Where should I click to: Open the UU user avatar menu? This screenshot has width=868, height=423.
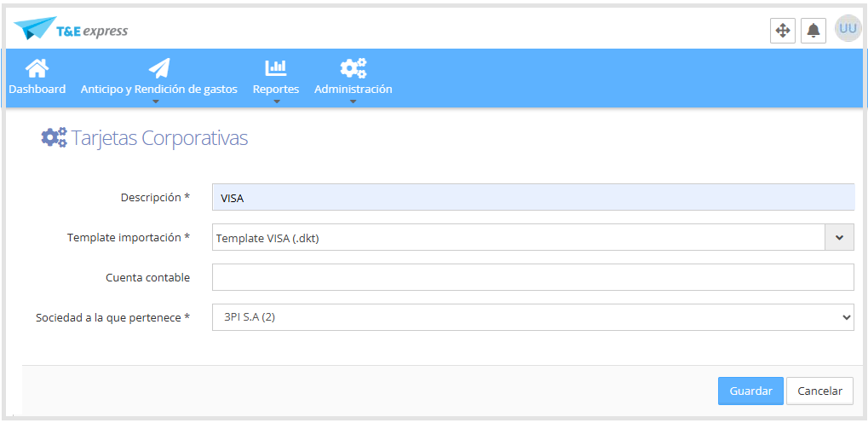pos(848,28)
